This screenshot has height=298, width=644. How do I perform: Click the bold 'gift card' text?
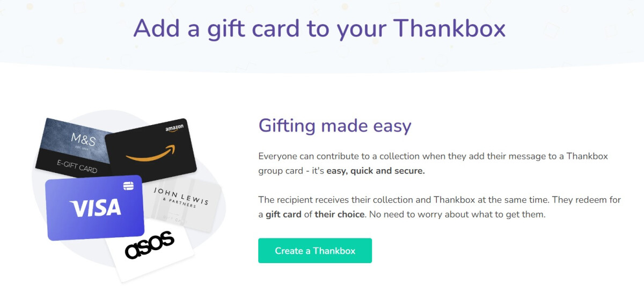pos(284,214)
